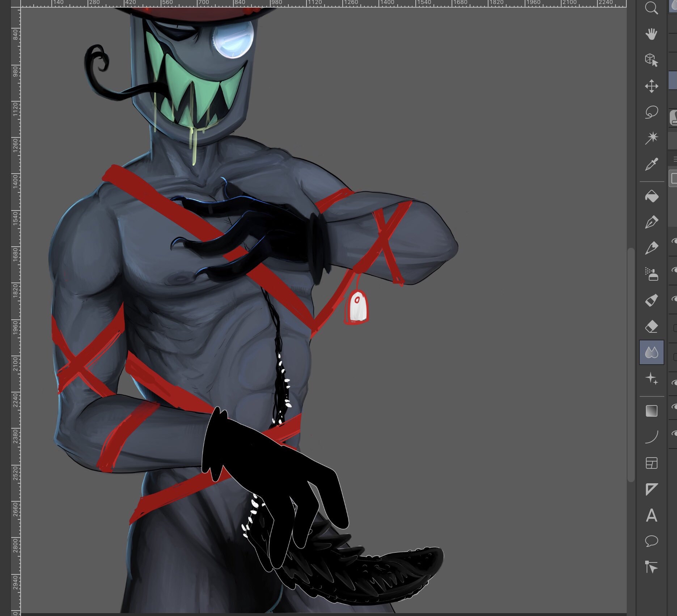Choose the Operation object cube tool
This screenshot has width=677, height=616.
point(651,60)
